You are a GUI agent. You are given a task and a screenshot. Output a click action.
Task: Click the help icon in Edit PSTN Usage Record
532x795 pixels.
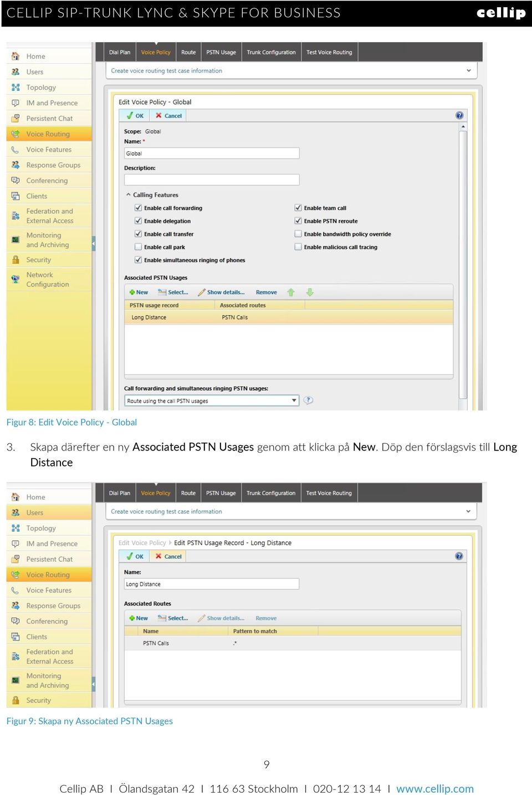[459, 556]
